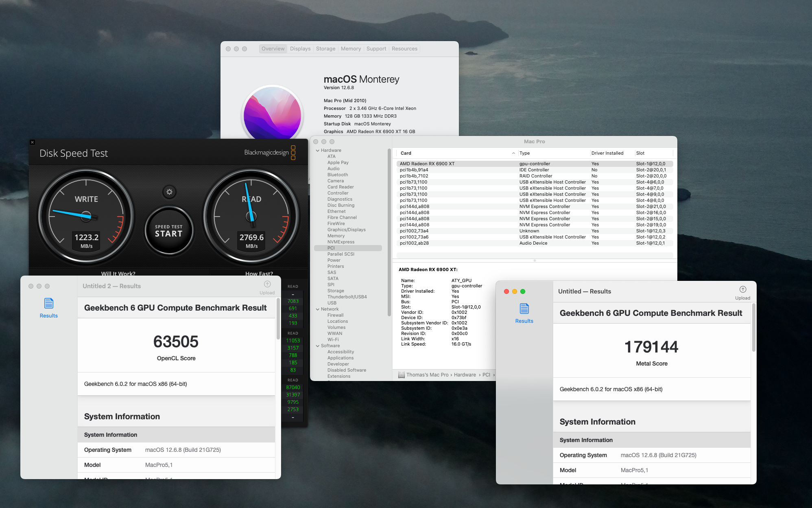
Task: Select Applications in sidebar
Action: click(x=340, y=358)
